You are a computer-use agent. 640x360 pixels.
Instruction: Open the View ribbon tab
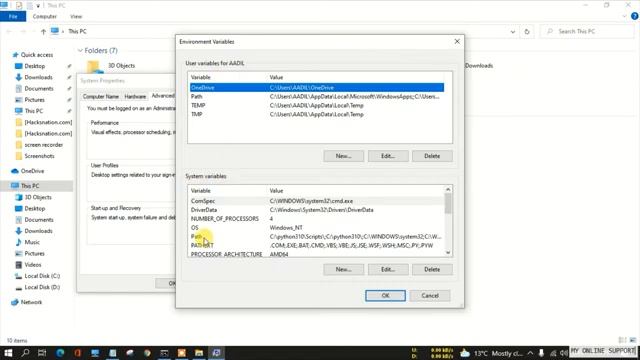pos(76,16)
